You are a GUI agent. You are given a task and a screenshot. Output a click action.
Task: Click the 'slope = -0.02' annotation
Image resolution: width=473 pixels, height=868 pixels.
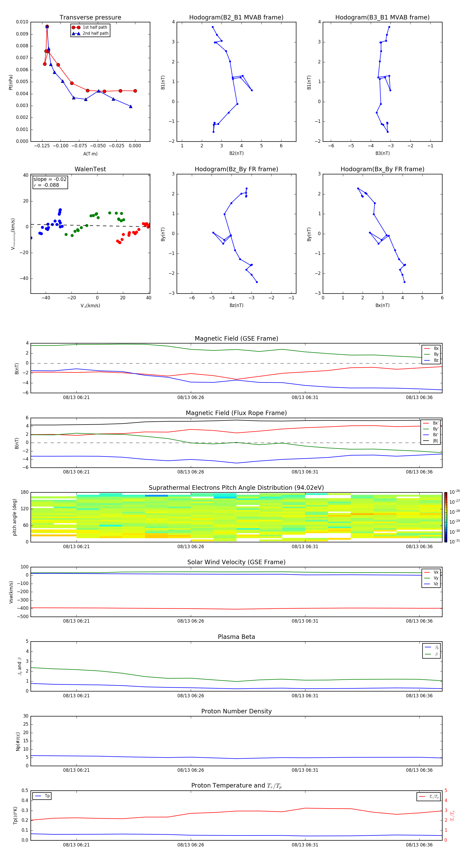(50, 179)
